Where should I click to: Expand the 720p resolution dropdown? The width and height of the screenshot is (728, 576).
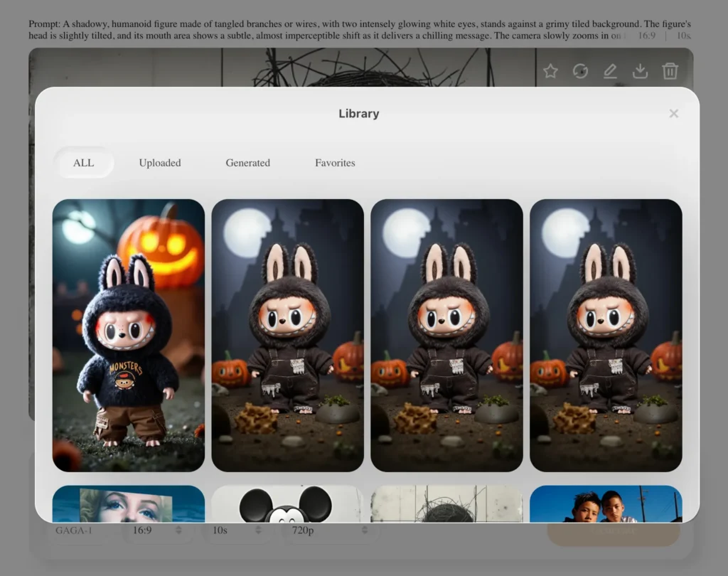coord(328,530)
